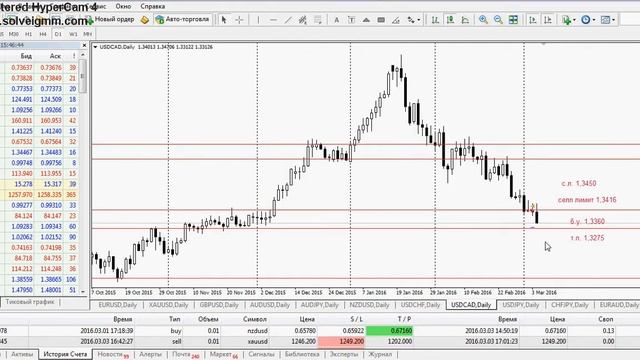This screenshot has width=640, height=360.
Task: Select the rectangle shape tool
Action: coord(381,20)
